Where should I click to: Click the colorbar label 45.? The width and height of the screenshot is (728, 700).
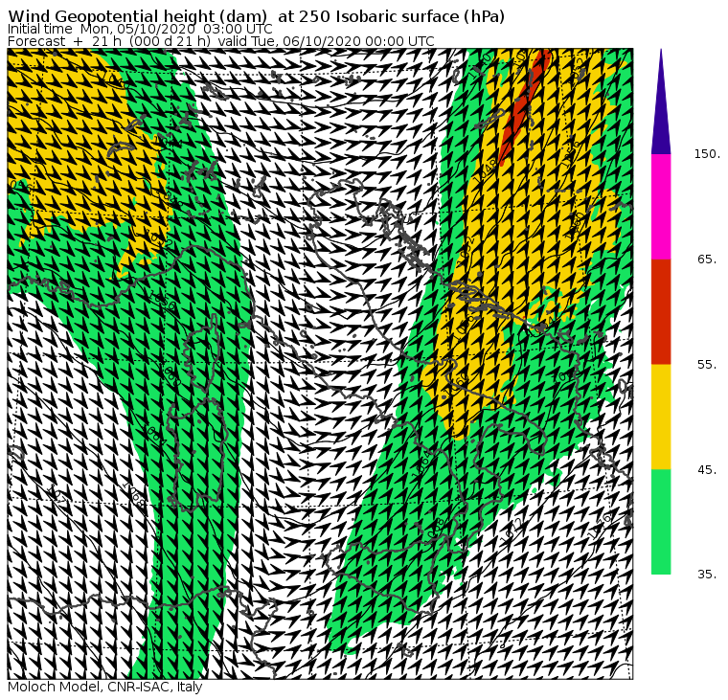(x=707, y=470)
